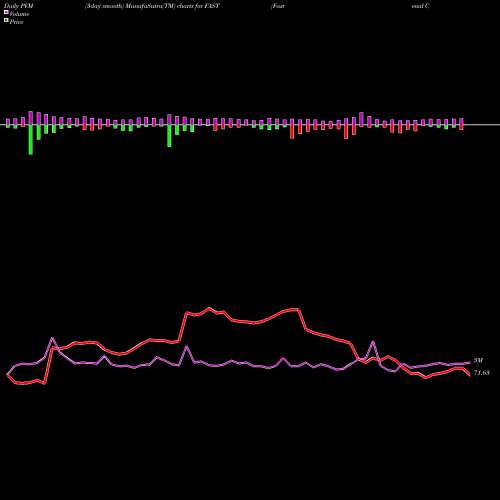Click the red price line peak
This screenshot has width=500, height=500.
click(210, 309)
